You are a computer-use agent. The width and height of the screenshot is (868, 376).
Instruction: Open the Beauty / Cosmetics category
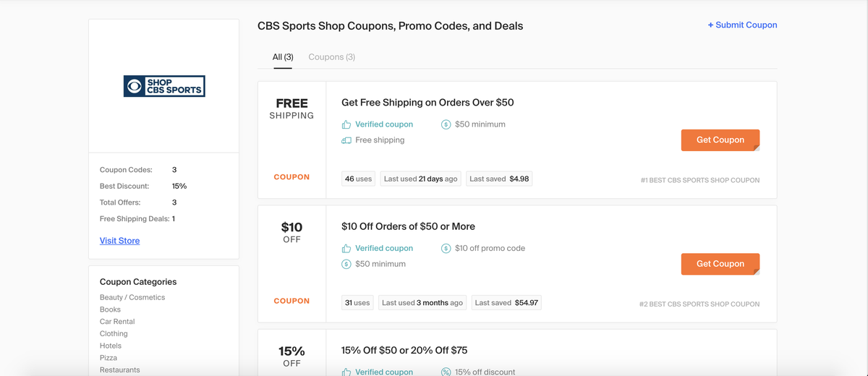(x=132, y=297)
